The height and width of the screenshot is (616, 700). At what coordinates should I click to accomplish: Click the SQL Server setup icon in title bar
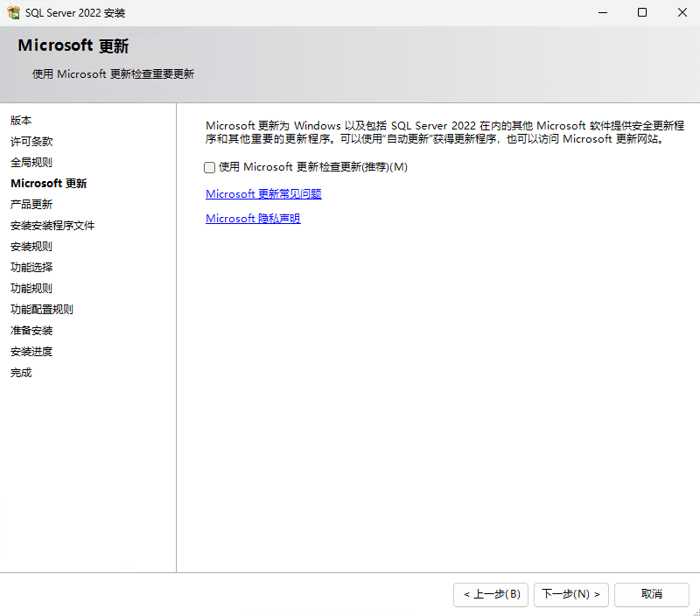click(13, 12)
